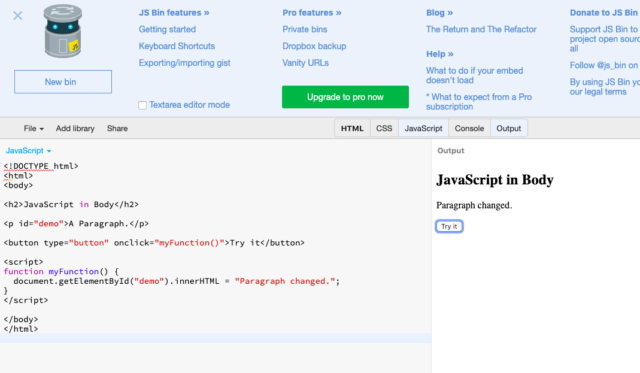Enable Textarea editor mode checkbox

click(x=142, y=105)
